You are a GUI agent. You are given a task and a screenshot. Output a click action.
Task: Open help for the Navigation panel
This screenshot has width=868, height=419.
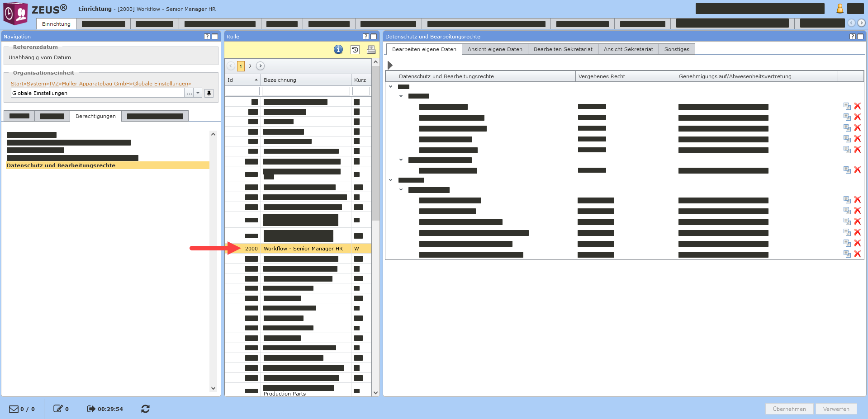(x=207, y=37)
